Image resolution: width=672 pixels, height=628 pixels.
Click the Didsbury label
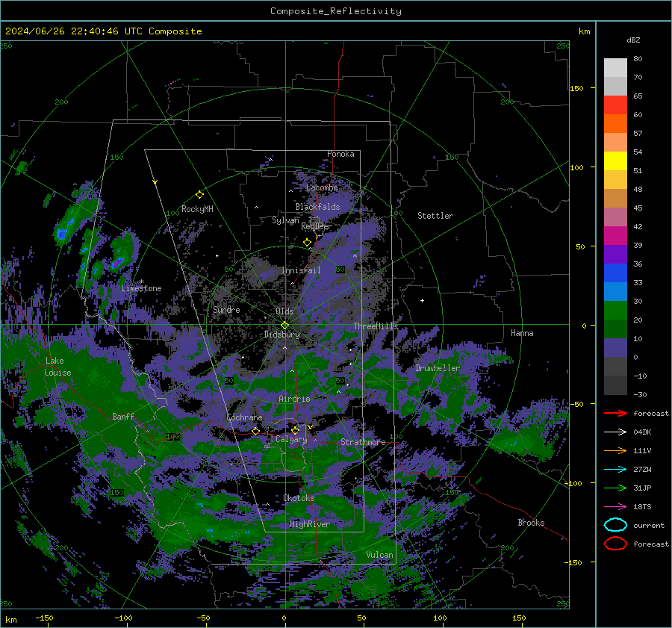[281, 335]
